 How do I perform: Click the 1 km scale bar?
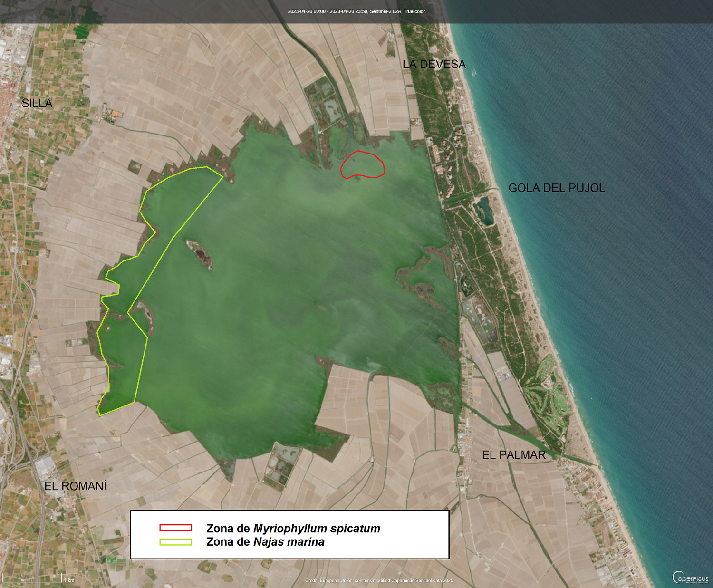[33, 579]
